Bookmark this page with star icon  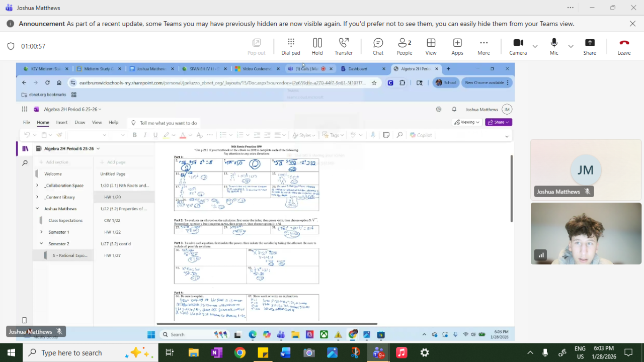[374, 83]
